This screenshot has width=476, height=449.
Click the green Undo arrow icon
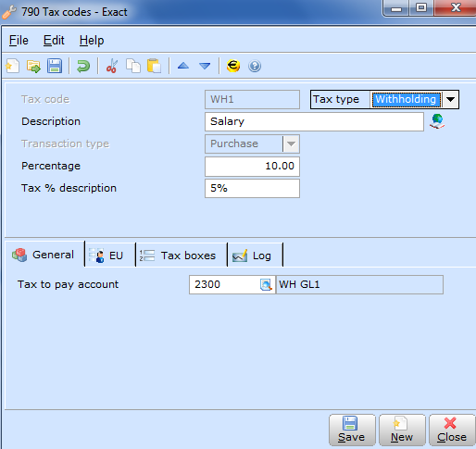(x=83, y=66)
